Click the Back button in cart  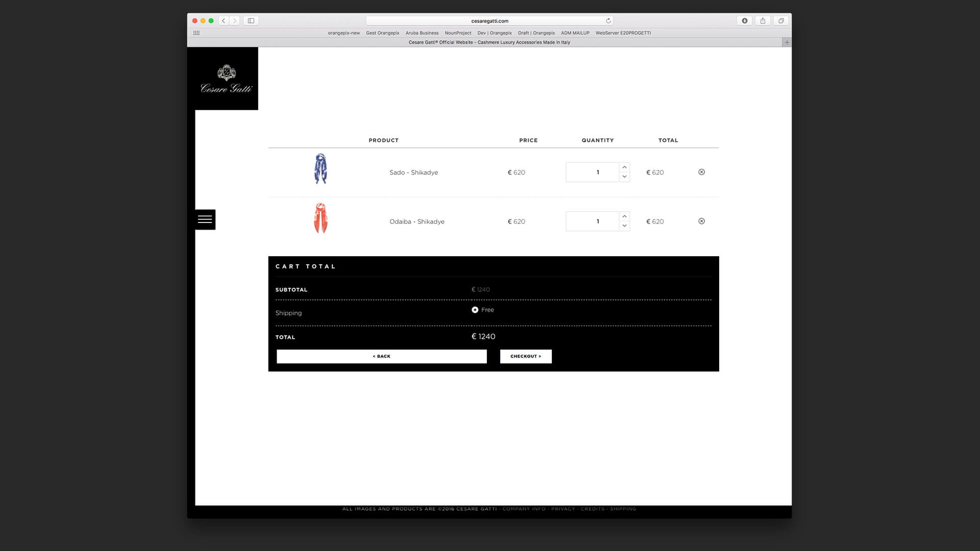tap(381, 356)
